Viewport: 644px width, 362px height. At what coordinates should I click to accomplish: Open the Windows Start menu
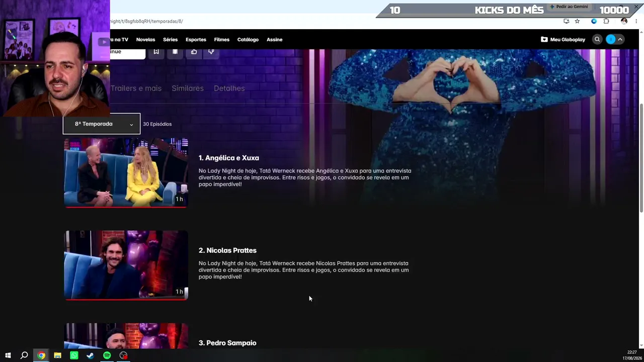click(8, 355)
